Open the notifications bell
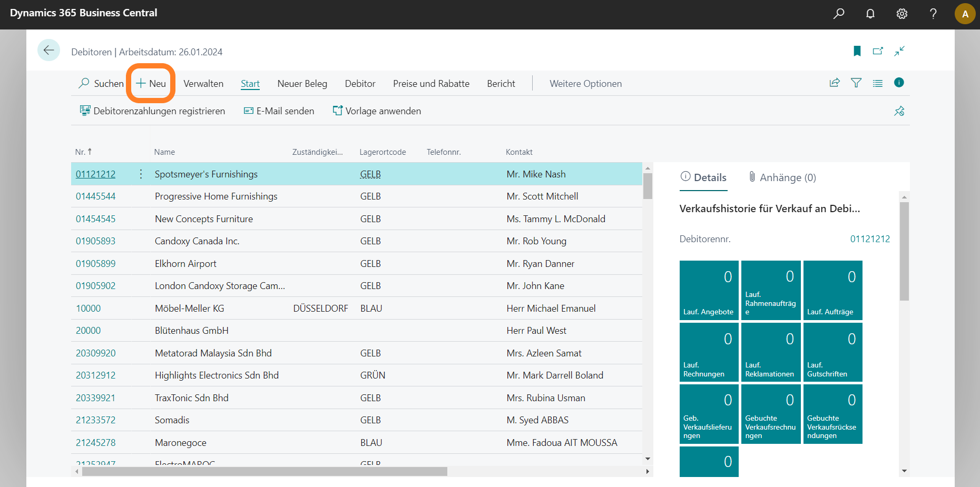This screenshot has height=487, width=980. (870, 14)
